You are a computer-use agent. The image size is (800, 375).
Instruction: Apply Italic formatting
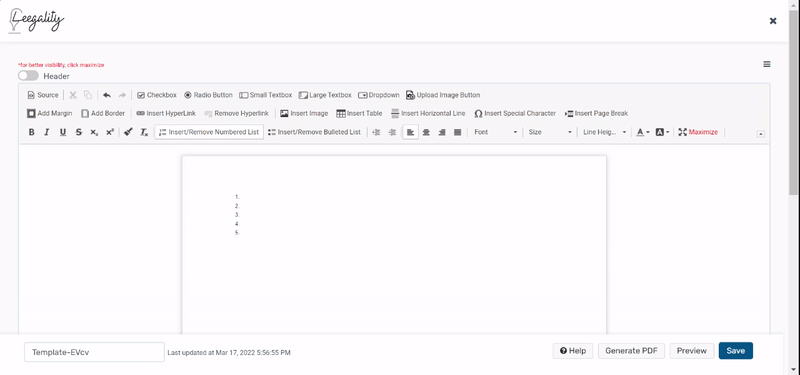point(47,132)
